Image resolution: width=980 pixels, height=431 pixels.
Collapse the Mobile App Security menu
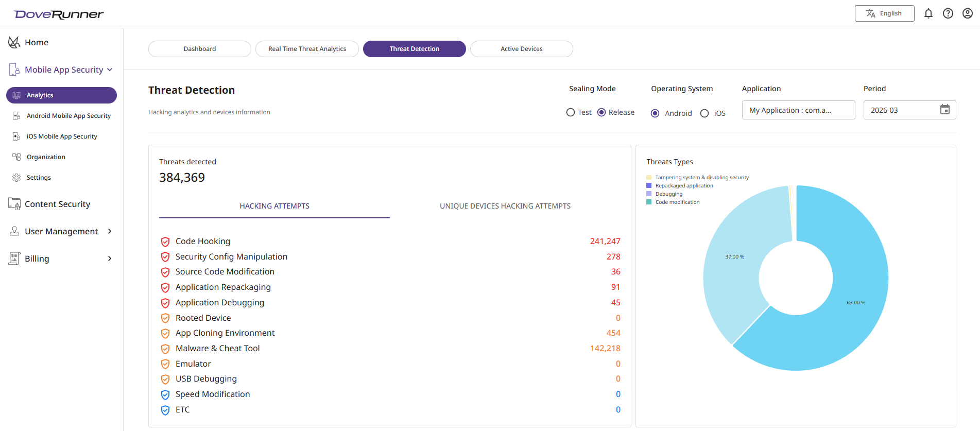pyautogui.click(x=110, y=70)
